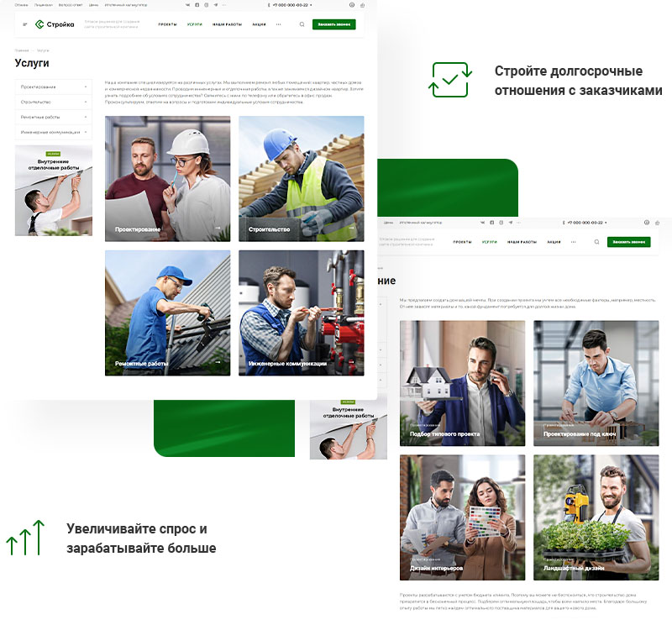
Task: Expand the Проектирование sidebar accordion
Action: (x=52, y=85)
